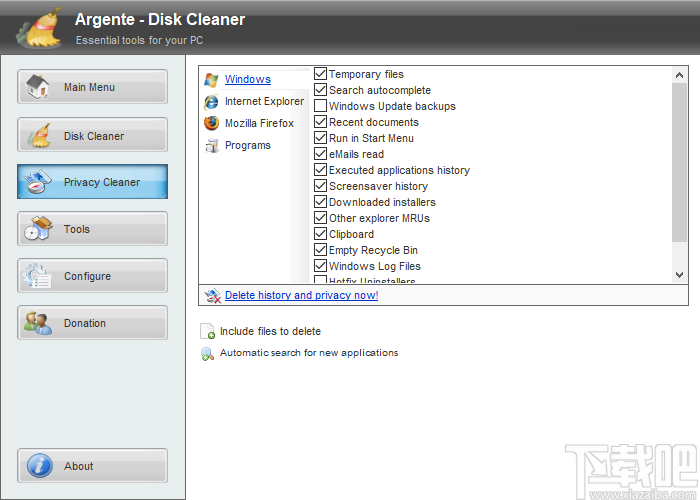Click the blue info icon on About
This screenshot has width=700, height=500.
pyautogui.click(x=40, y=466)
